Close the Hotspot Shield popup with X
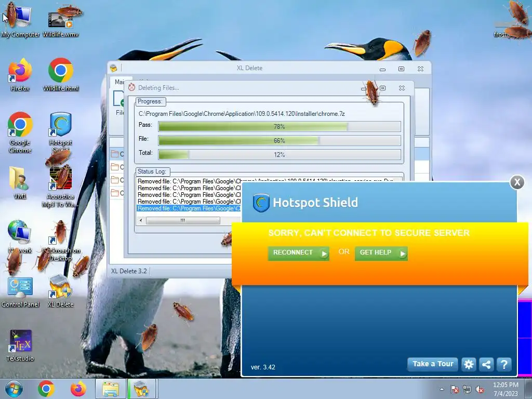 (517, 182)
